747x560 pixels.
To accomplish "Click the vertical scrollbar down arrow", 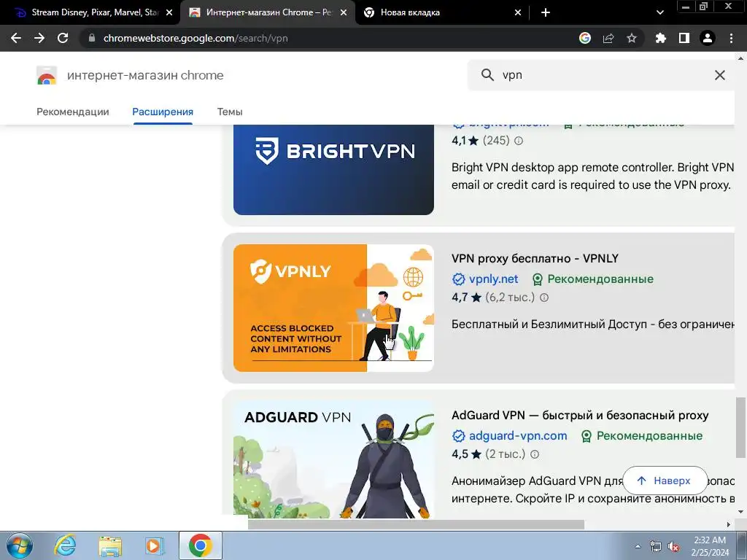I will [740, 512].
